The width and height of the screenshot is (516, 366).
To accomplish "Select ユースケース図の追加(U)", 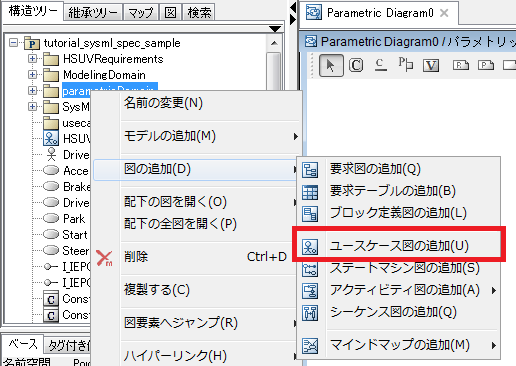I will pyautogui.click(x=399, y=246).
